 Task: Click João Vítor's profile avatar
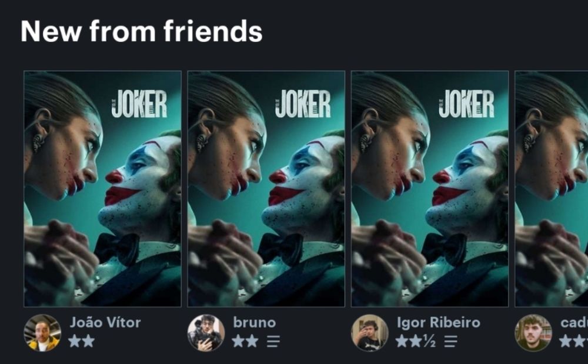(42, 333)
